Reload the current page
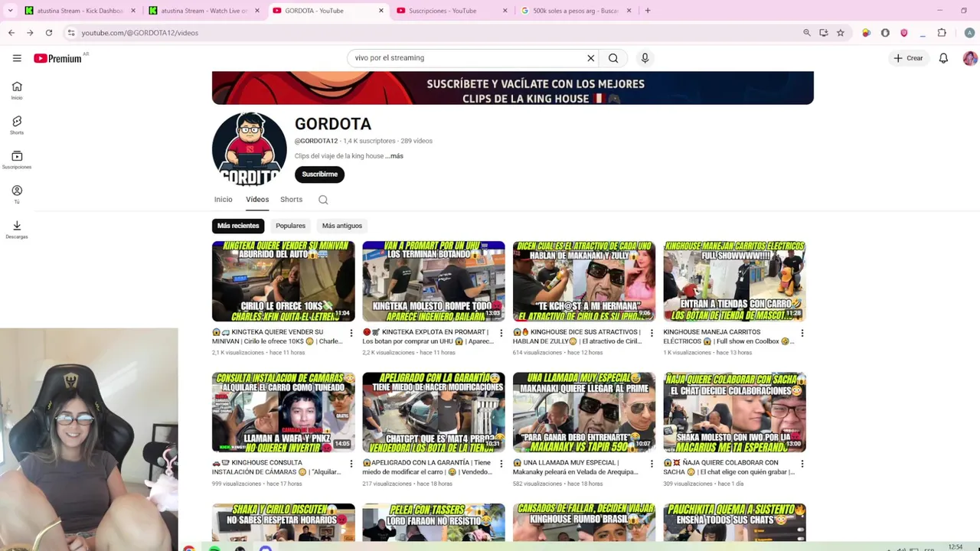980x551 pixels. tap(49, 33)
